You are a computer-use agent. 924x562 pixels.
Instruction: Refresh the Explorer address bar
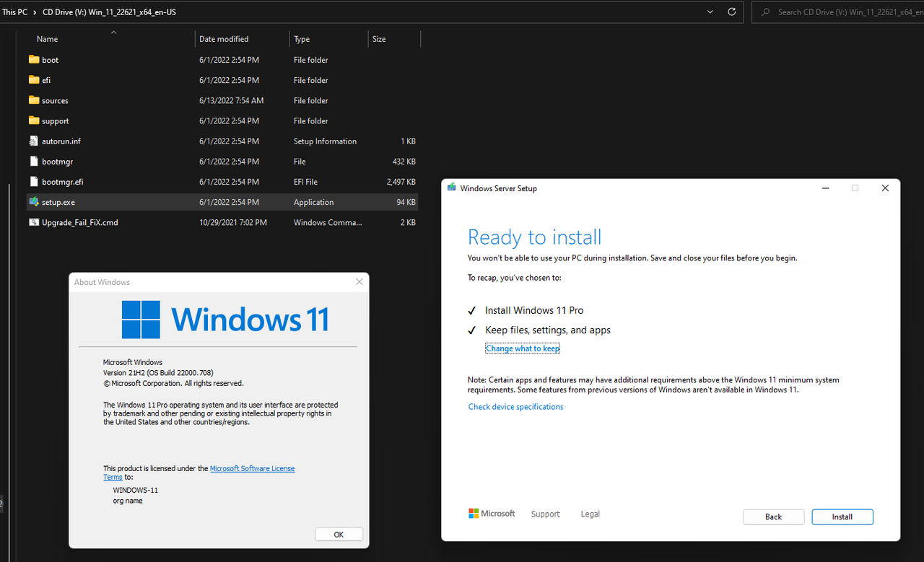(731, 12)
